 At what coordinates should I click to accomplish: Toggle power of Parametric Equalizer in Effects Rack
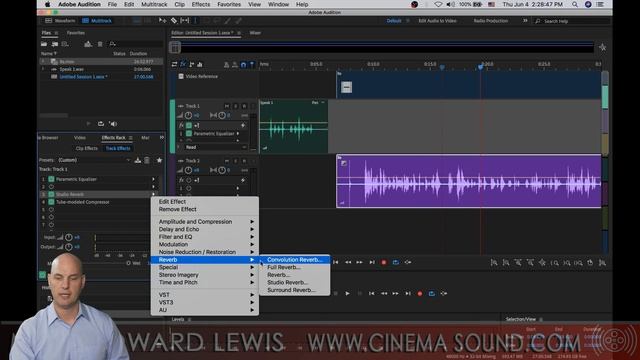tap(51, 179)
